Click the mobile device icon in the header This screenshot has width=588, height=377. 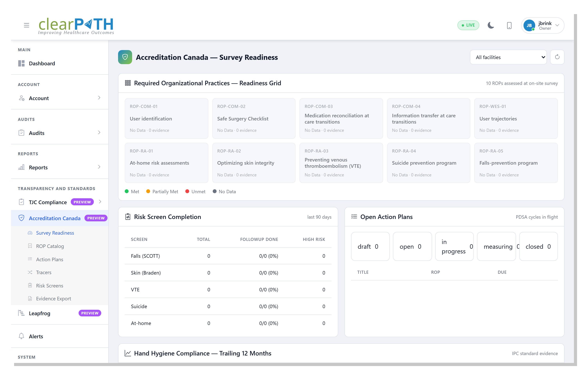pos(509,25)
